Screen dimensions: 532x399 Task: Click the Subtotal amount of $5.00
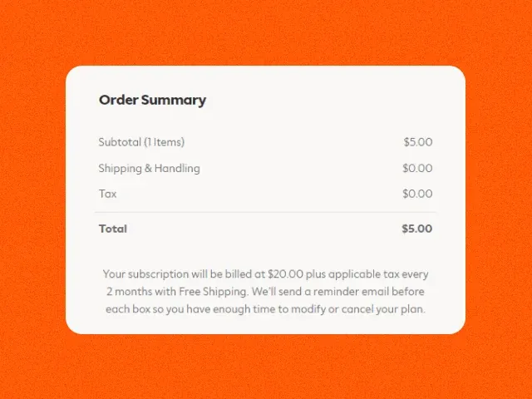coord(417,142)
